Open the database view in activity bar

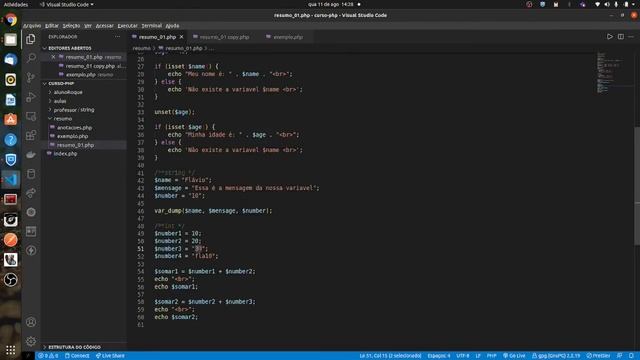pos(31,174)
